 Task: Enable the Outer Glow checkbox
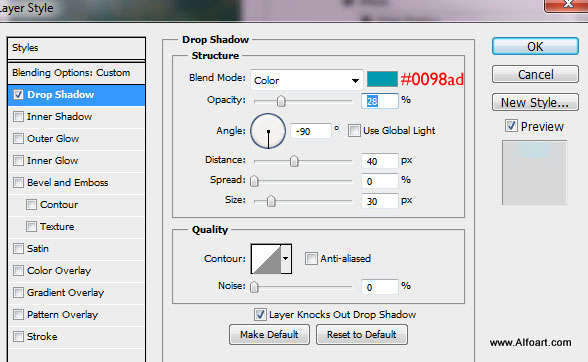pyautogui.click(x=18, y=139)
